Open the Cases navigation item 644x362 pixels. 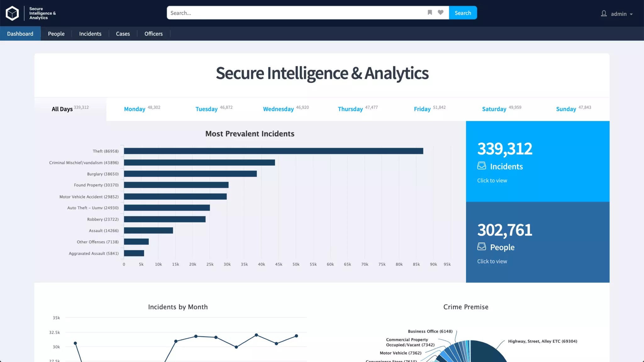[123, 34]
